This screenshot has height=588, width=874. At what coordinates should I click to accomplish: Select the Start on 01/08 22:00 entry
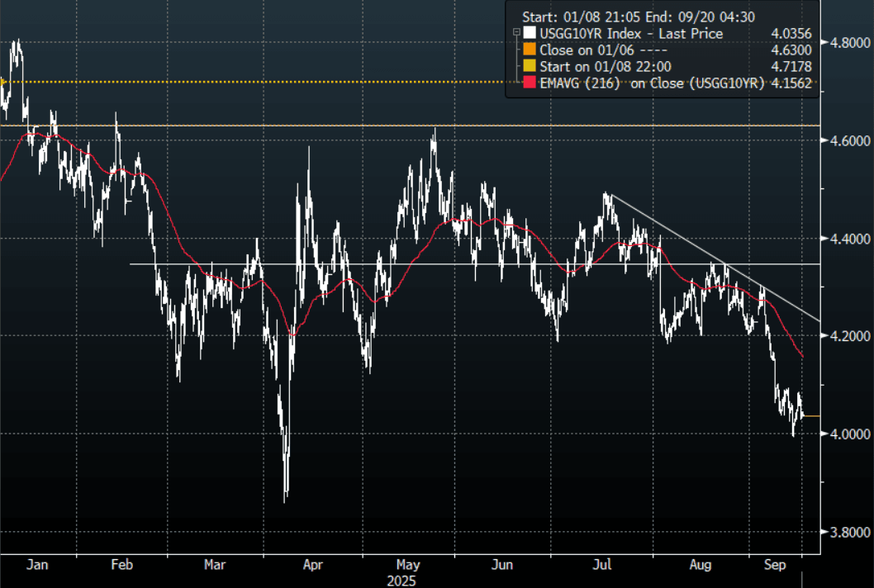(605, 65)
